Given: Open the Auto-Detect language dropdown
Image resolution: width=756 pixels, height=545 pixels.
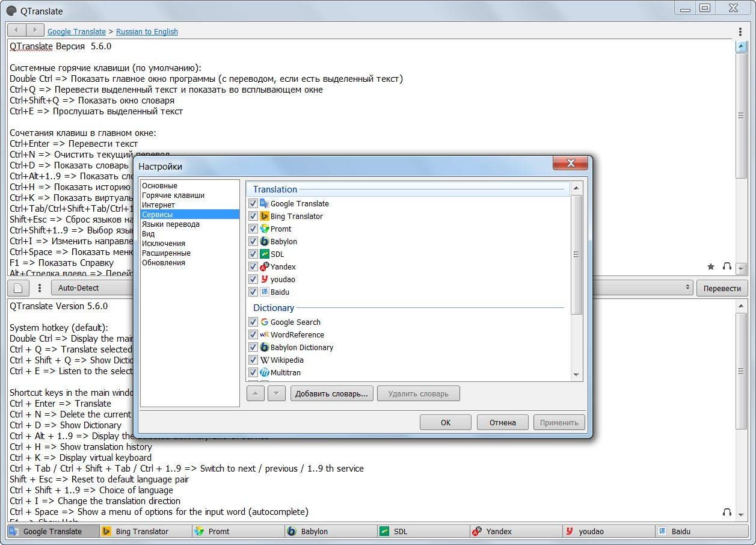Looking at the screenshot, I should click(93, 288).
